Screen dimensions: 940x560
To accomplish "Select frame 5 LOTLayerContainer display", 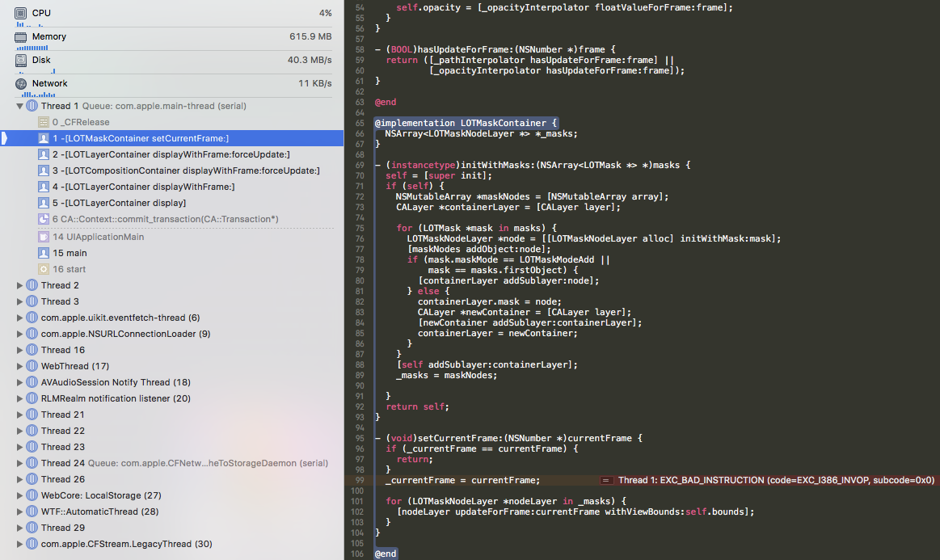I will pyautogui.click(x=172, y=204).
